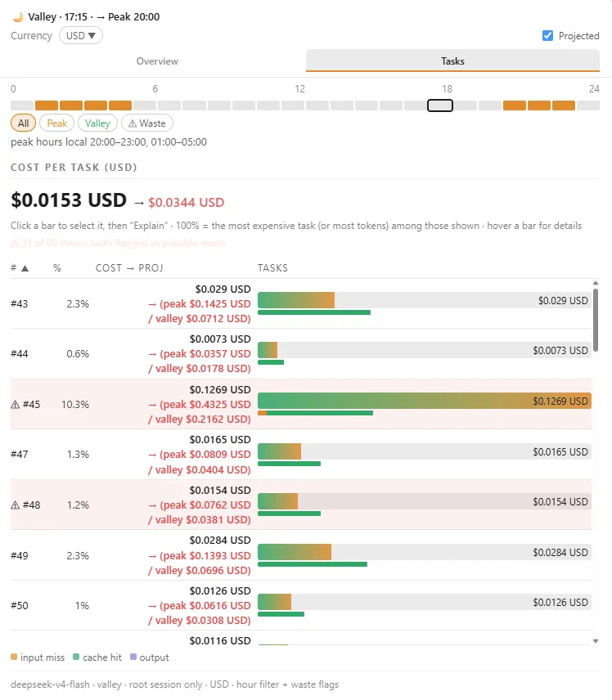Toggle the Projected checkbox
This screenshot has width=612, height=700.
tap(547, 36)
